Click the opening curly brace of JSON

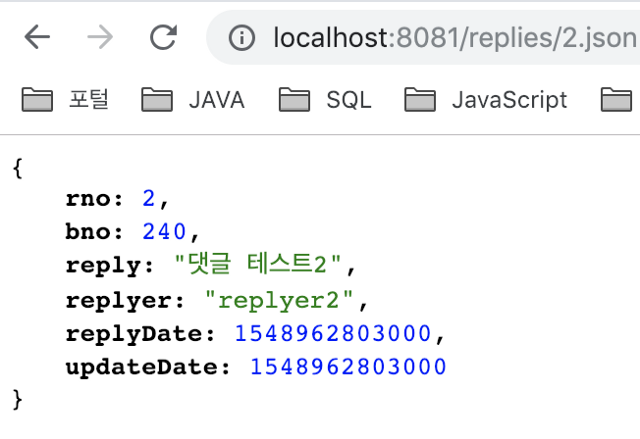[18, 168]
